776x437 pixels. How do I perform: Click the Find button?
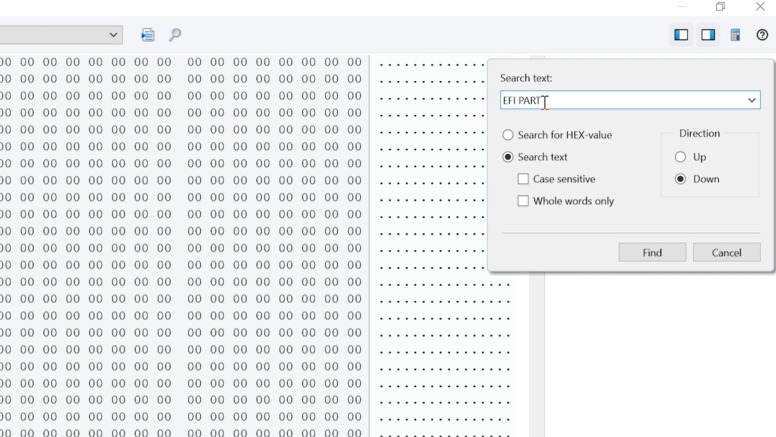tap(652, 252)
